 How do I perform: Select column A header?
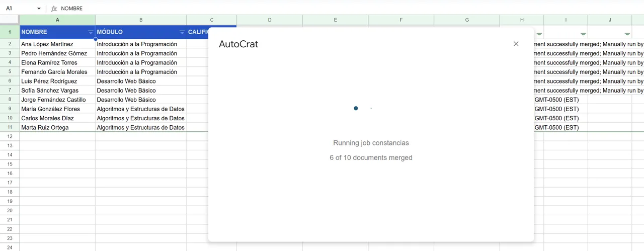(x=57, y=20)
